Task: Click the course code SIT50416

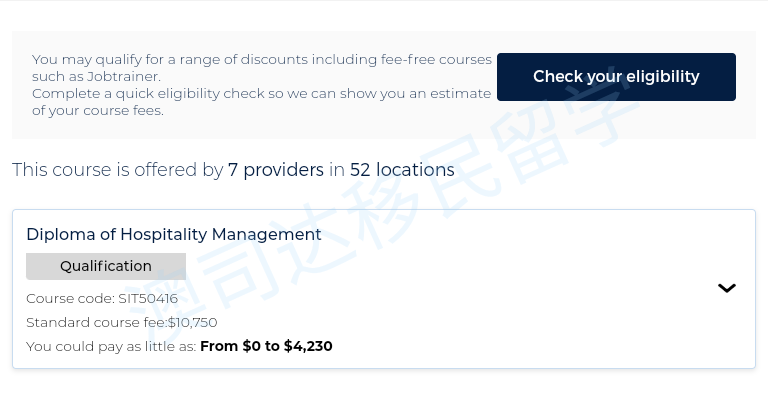Action: click(148, 298)
